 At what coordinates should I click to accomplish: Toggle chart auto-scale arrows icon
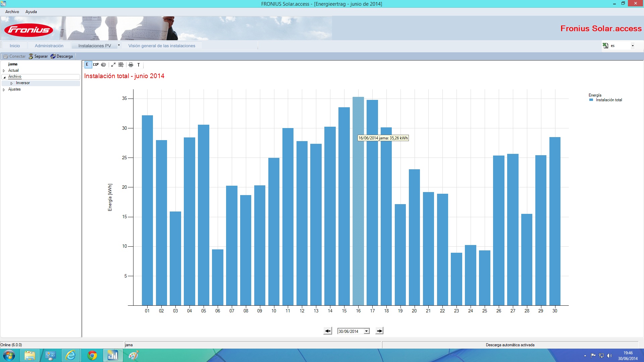pos(113,65)
